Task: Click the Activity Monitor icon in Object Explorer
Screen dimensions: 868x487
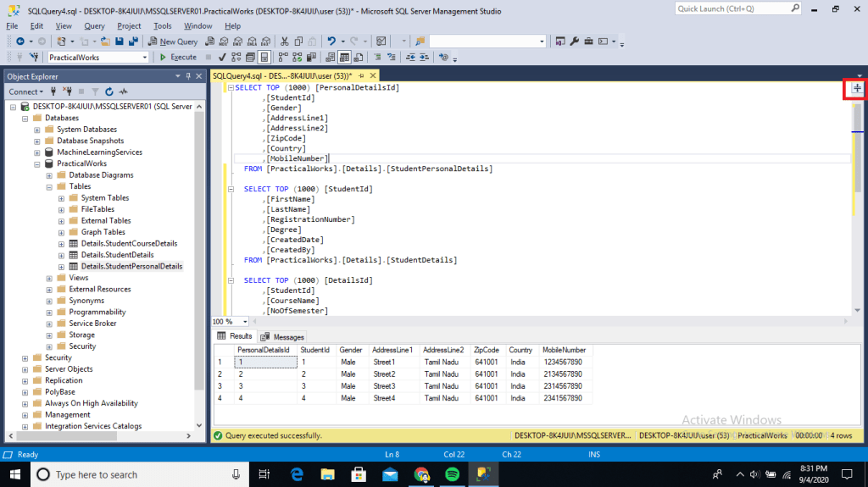Action: click(x=124, y=91)
